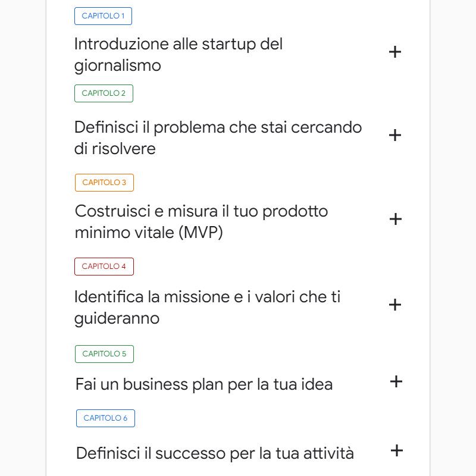Expand "Definisci il problema che stai cercando di risolvere"
This screenshot has height=476, width=476.
(x=395, y=135)
